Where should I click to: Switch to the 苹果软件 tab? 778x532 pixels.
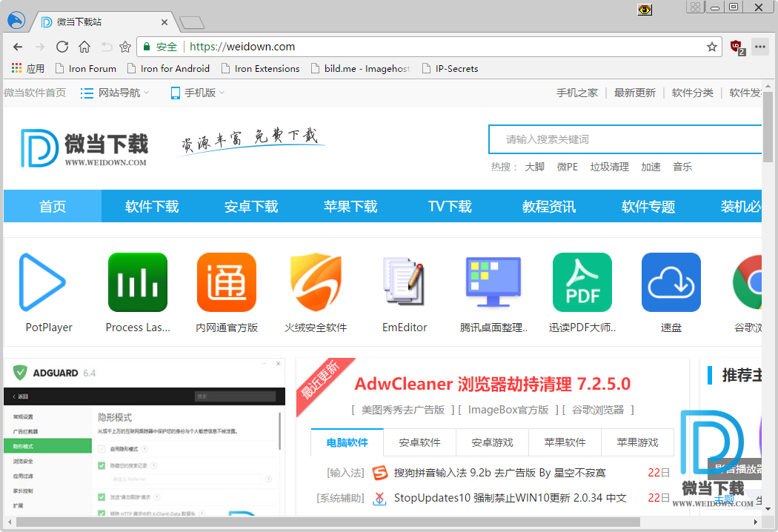(x=565, y=442)
